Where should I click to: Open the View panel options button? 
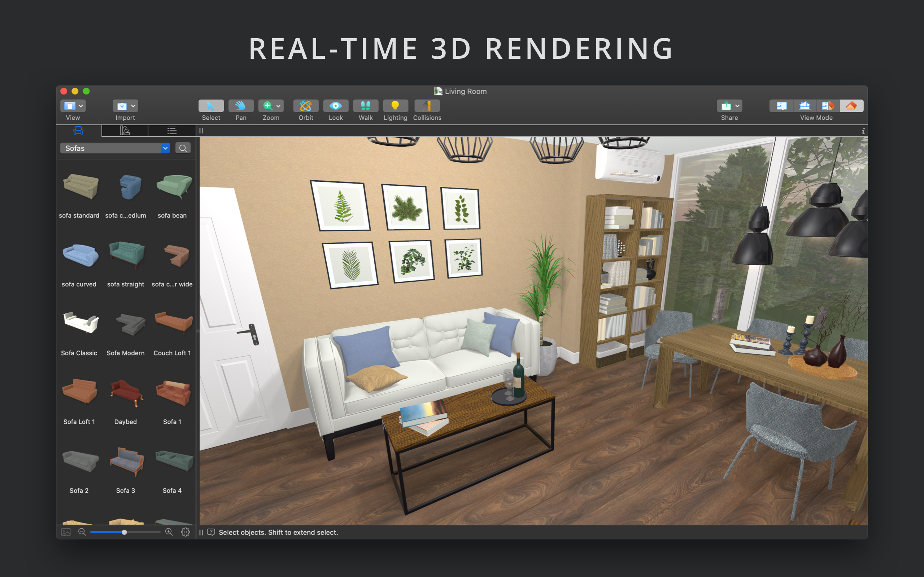(x=73, y=106)
